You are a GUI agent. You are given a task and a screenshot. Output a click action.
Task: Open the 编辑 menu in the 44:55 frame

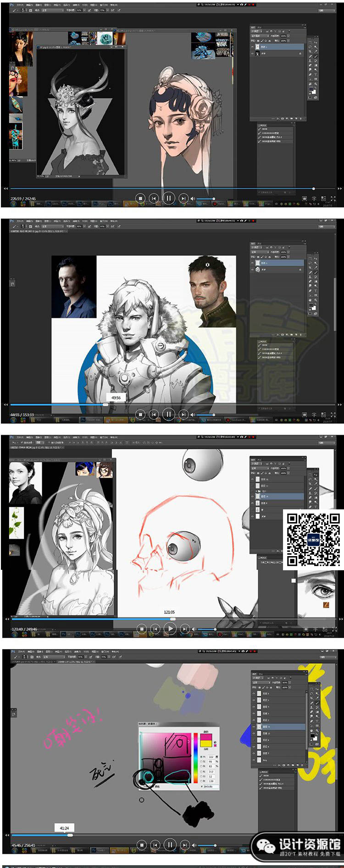pos(30,220)
